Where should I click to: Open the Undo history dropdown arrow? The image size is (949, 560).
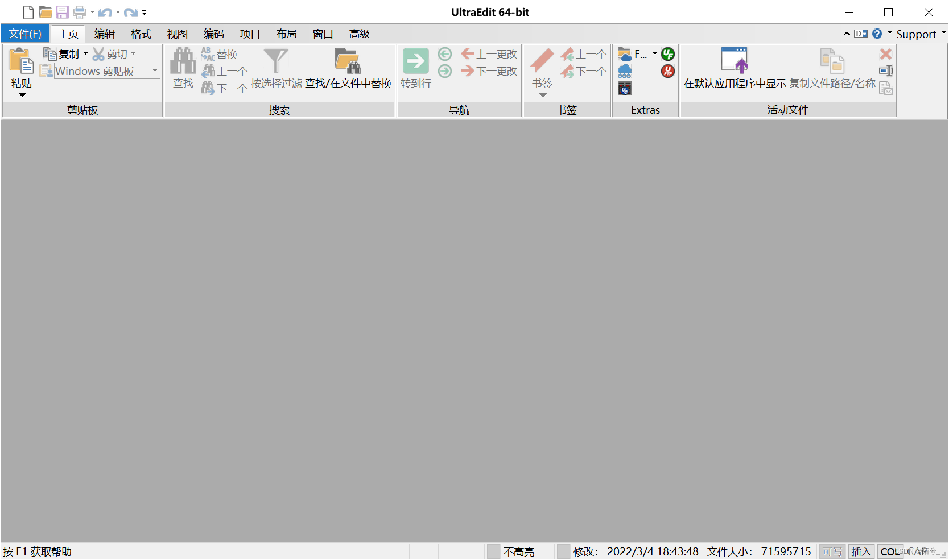118,12
